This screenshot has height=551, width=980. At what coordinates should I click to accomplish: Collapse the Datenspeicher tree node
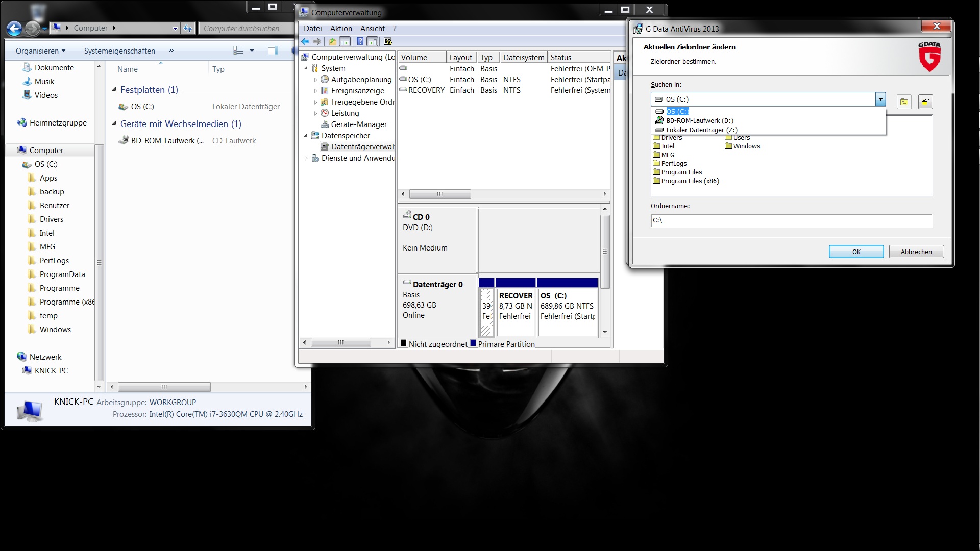point(306,136)
